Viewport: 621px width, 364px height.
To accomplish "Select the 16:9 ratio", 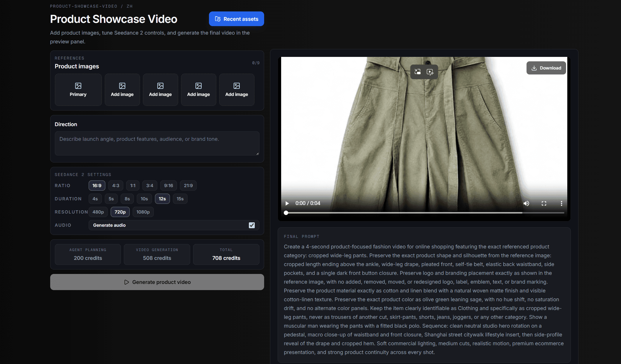I will pyautogui.click(x=97, y=186).
